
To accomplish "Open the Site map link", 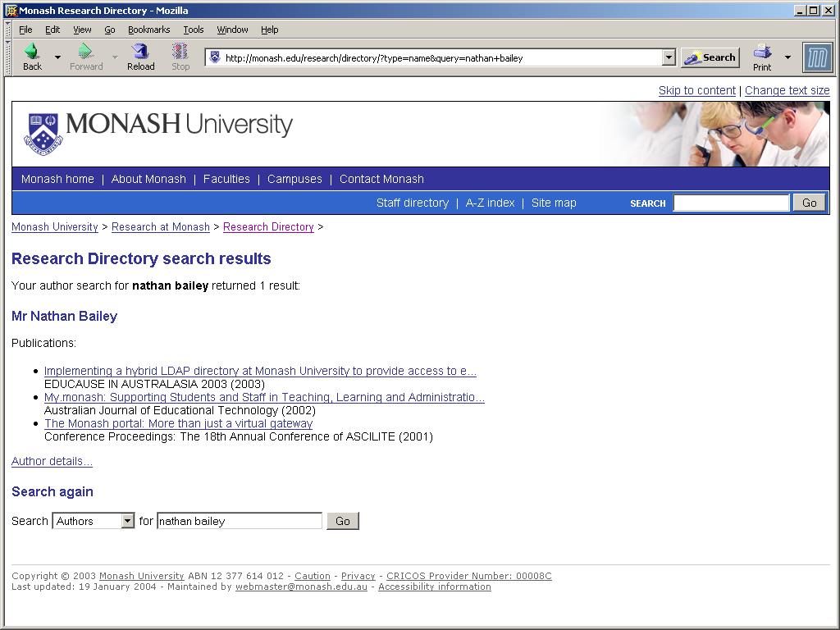I will 554,203.
